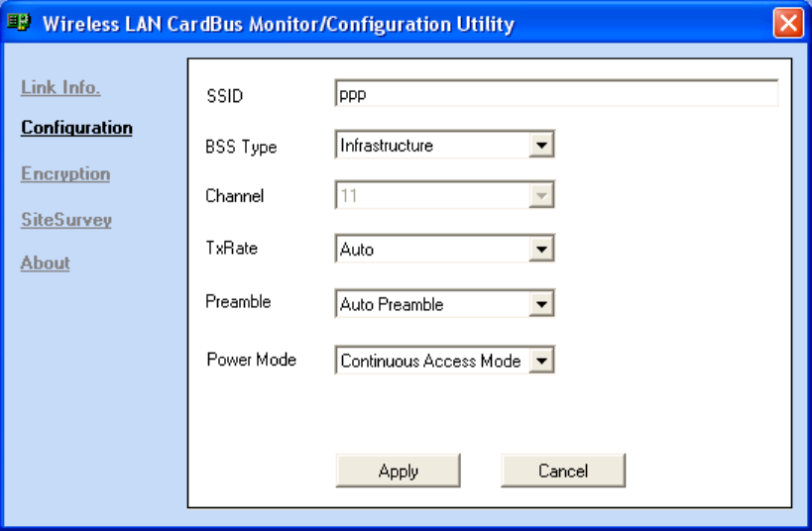Click the Channel label
This screenshot has width=812, height=531.
(235, 196)
